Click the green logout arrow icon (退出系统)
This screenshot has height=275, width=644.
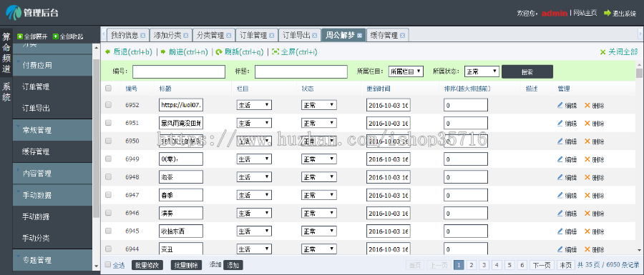coord(607,13)
